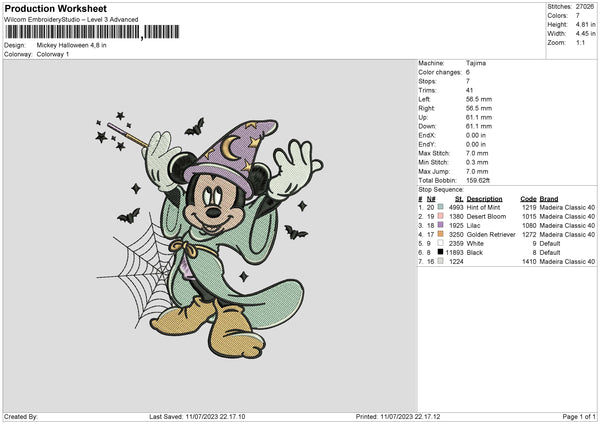This screenshot has height=424, width=600.
Task: Pick the Lilac thread color swatch
Action: 439,224
